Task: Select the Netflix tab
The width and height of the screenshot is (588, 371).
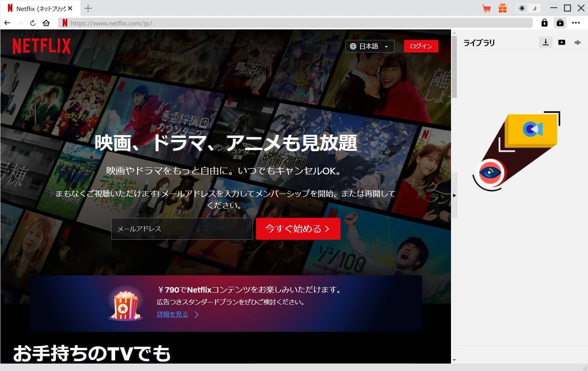Action: click(x=40, y=8)
